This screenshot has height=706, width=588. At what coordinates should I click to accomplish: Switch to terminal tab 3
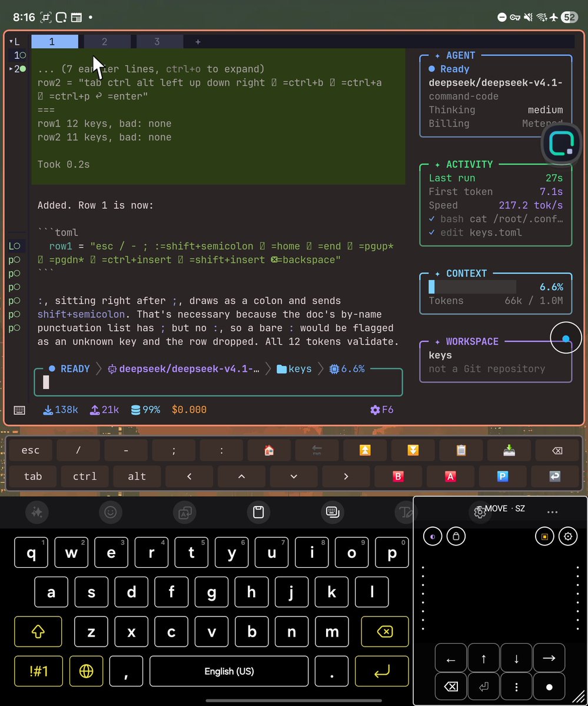pyautogui.click(x=160, y=41)
